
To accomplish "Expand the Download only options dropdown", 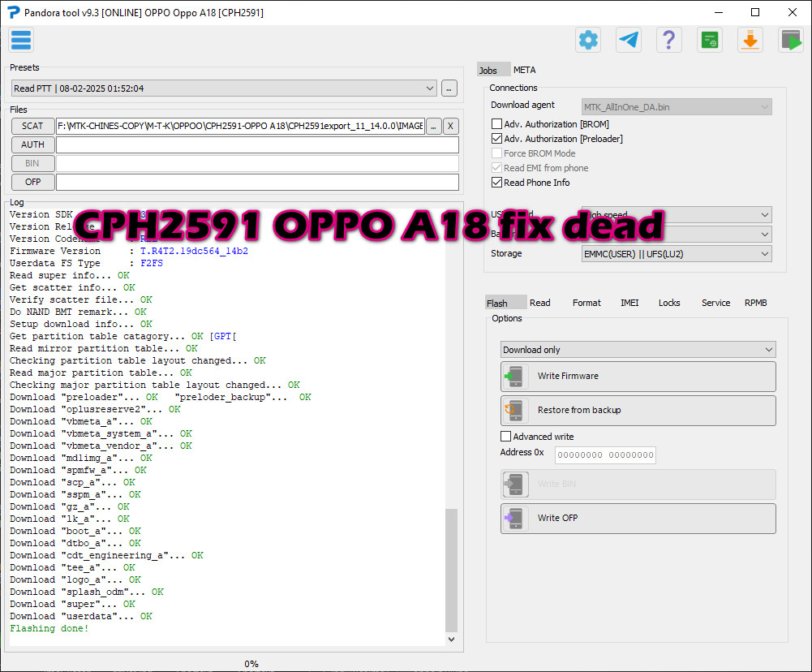I will coord(638,349).
